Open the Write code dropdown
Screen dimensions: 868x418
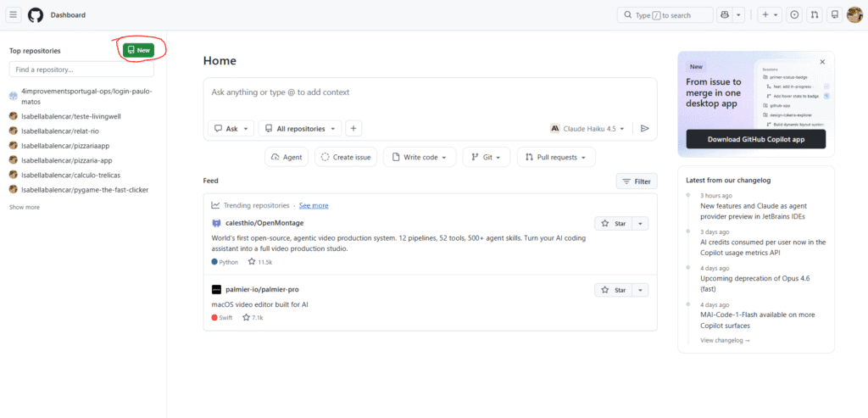click(420, 157)
